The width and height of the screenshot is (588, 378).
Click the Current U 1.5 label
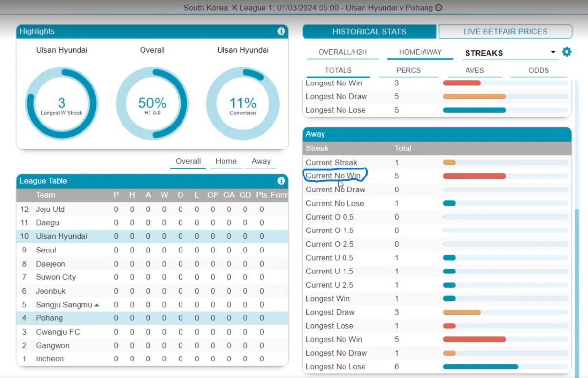(329, 271)
